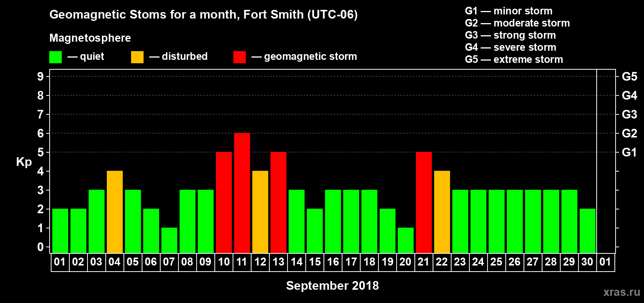Click the 'G5 — extreme storm' legend line

(514, 59)
